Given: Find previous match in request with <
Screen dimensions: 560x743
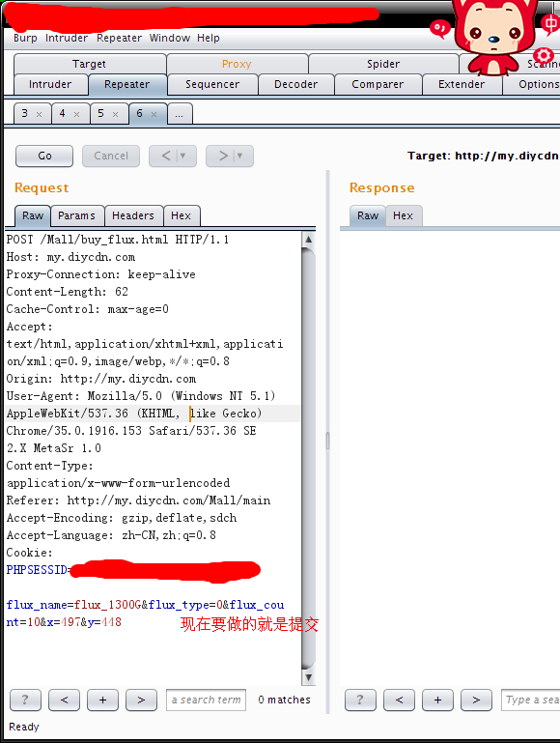Looking at the screenshot, I should pos(64,700).
